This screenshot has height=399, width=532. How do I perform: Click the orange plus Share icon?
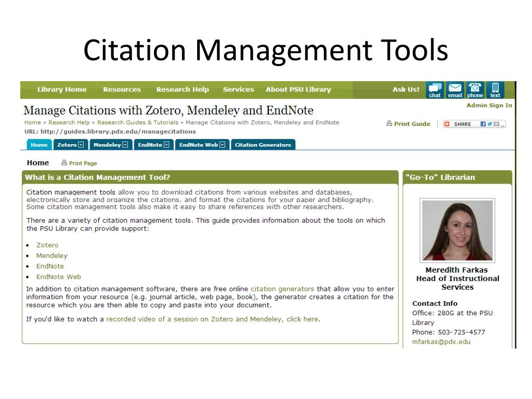447,124
